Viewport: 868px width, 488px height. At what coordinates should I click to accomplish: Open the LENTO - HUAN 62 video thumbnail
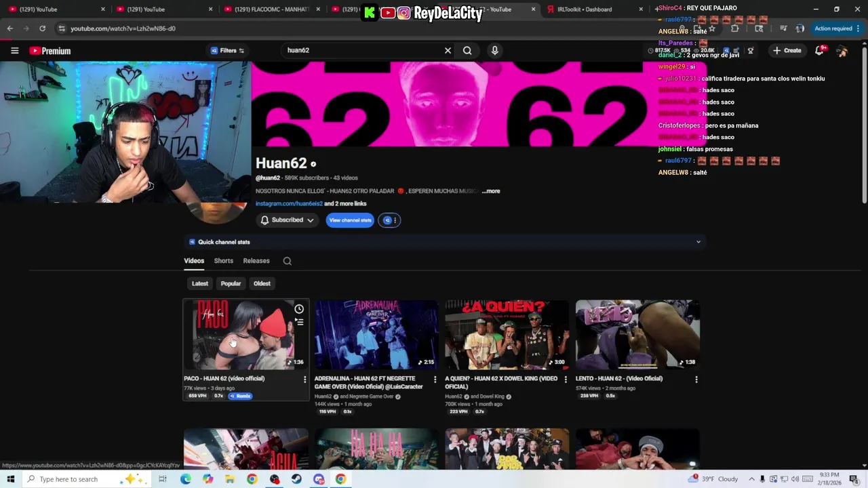[x=637, y=335]
